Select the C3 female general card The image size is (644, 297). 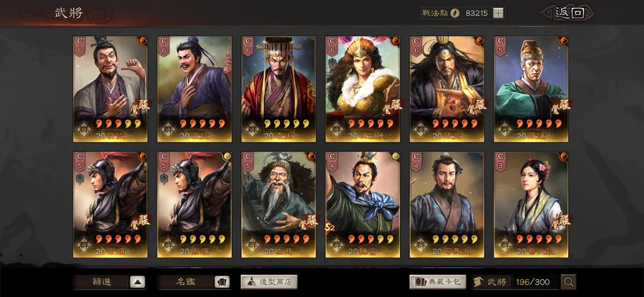[x=531, y=205]
